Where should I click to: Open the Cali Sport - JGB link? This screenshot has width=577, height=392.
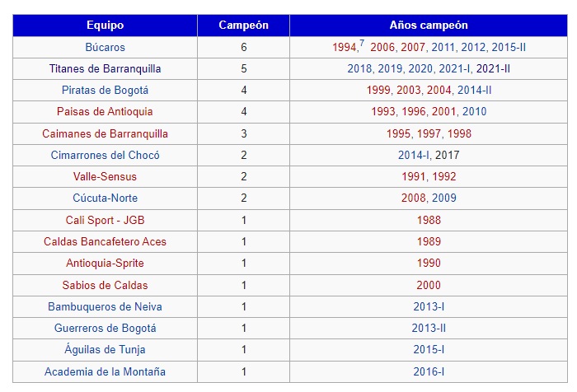tap(106, 220)
